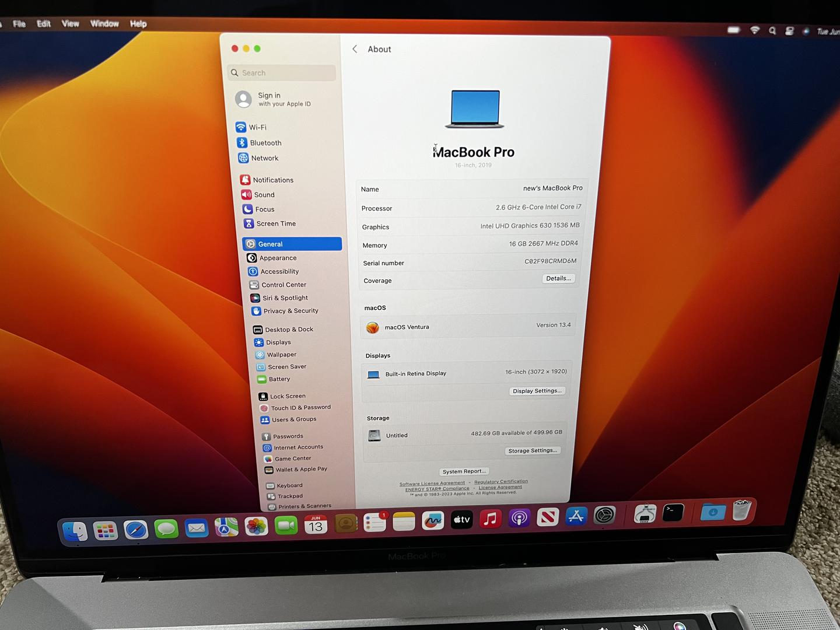840x630 pixels.
Task: Focus the Search field in sidebar
Action: 281,73
